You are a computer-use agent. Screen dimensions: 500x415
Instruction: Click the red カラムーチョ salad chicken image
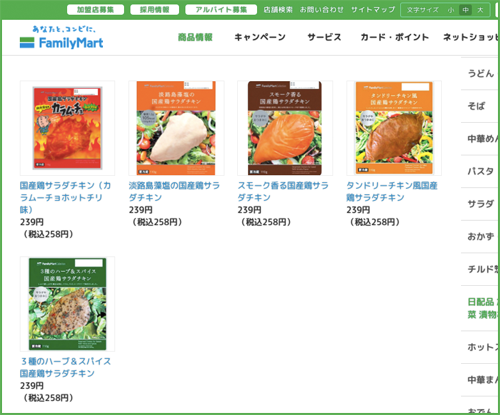[x=67, y=128]
